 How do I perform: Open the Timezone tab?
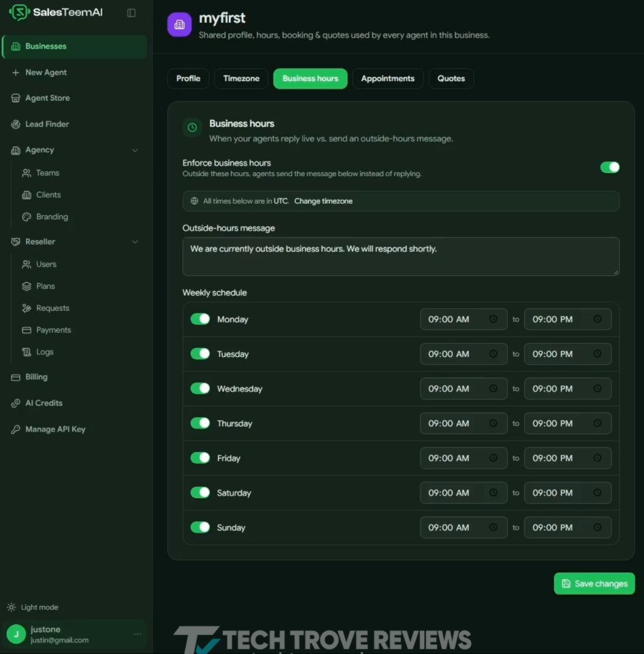[241, 79]
